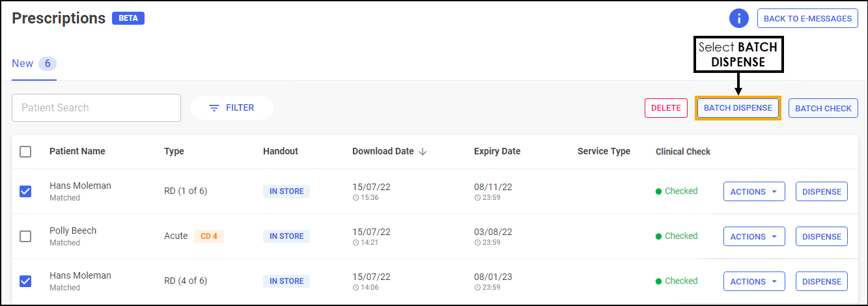The image size is (868, 306).
Task: Click IN STORE badge for Polly Beech
Action: 287,236
